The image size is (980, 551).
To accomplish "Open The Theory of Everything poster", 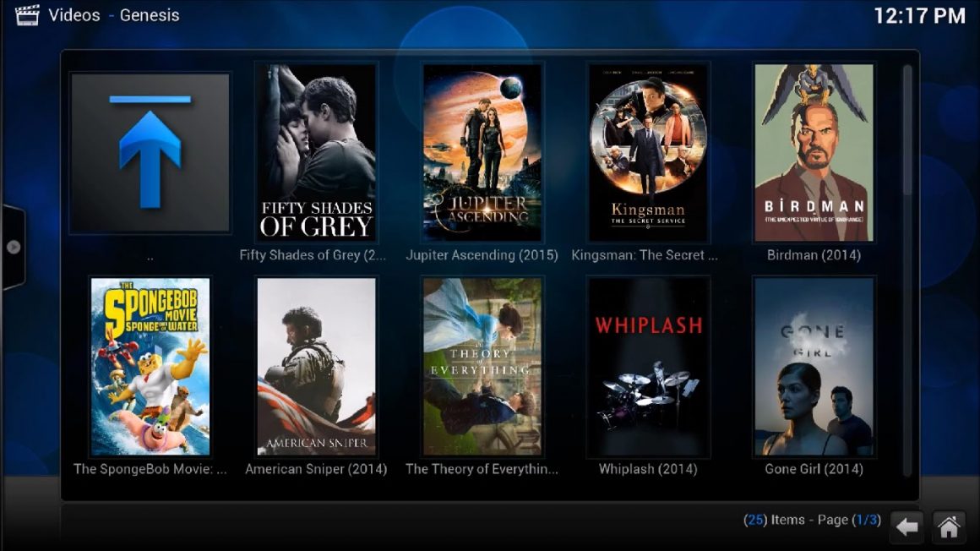I will click(482, 367).
